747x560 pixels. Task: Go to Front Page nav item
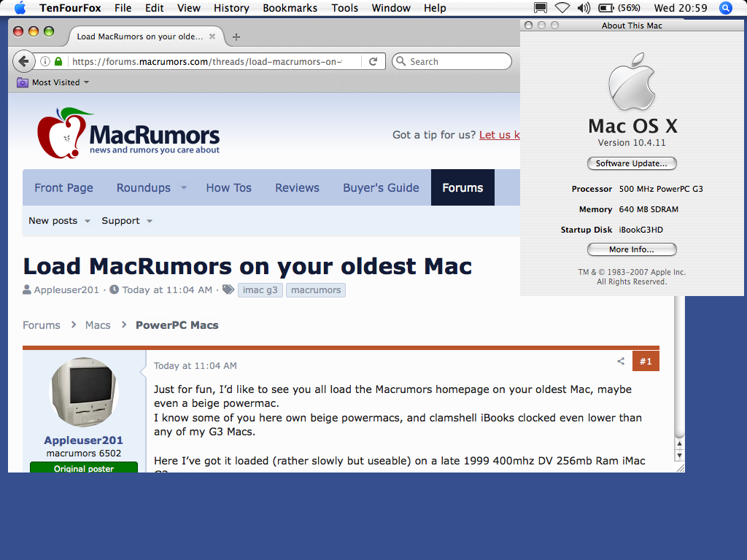(x=64, y=187)
